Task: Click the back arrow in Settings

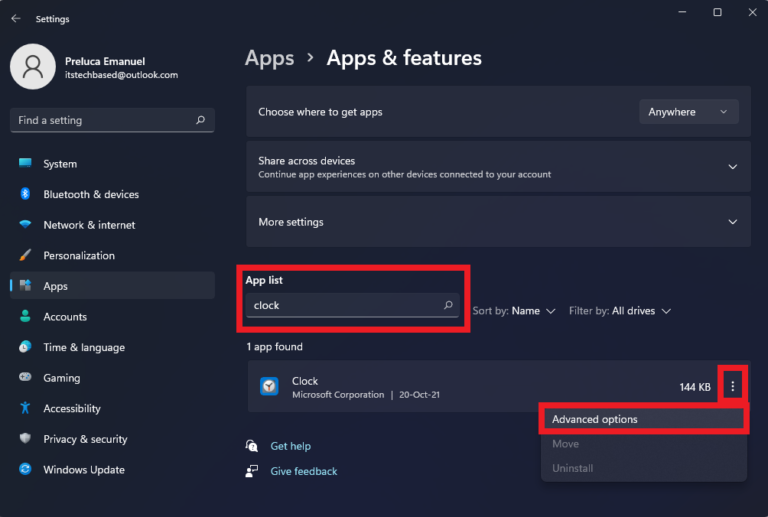Action: [16, 19]
